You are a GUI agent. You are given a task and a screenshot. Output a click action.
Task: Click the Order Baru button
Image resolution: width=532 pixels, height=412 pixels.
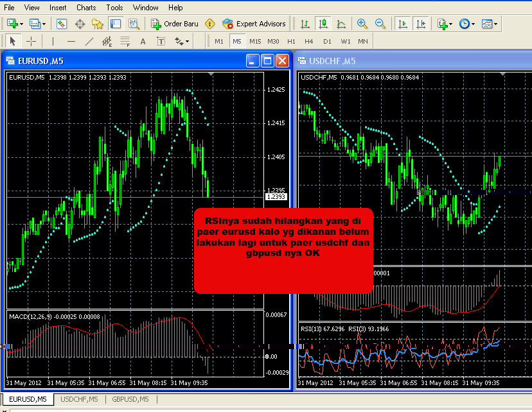tap(175, 24)
